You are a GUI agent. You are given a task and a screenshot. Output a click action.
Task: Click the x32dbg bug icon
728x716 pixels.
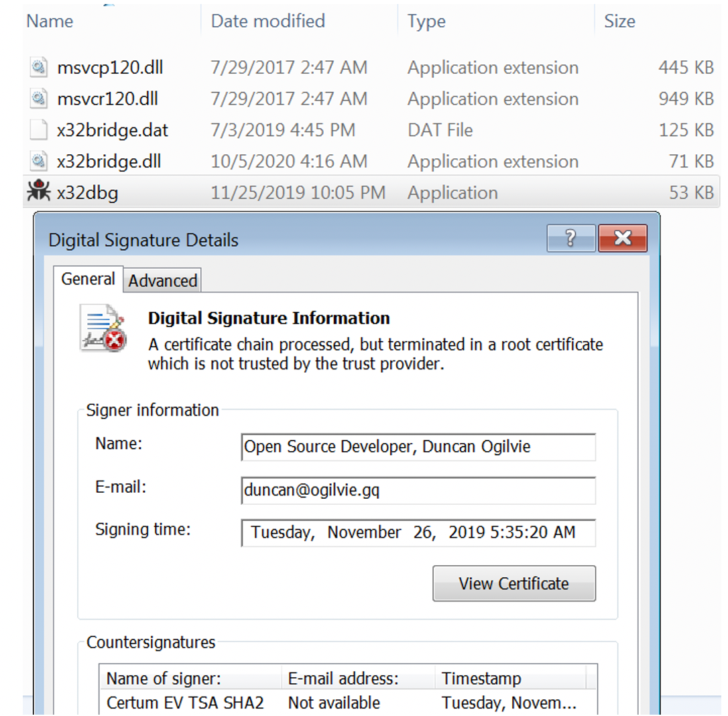pos(38,191)
